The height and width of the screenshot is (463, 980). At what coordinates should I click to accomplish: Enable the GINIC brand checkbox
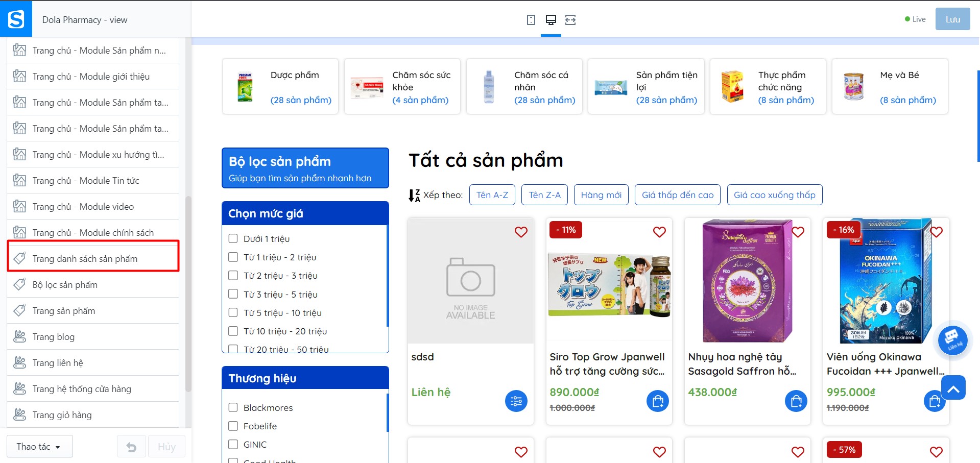(x=233, y=444)
